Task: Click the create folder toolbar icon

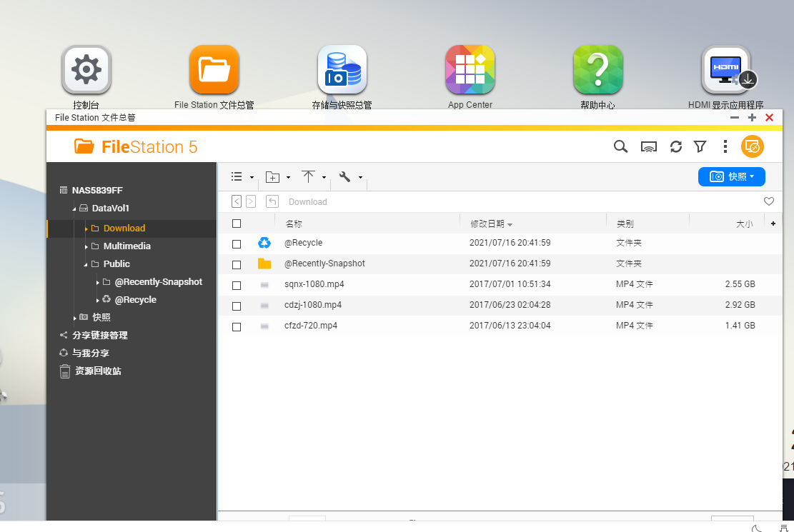Action: 272,177
